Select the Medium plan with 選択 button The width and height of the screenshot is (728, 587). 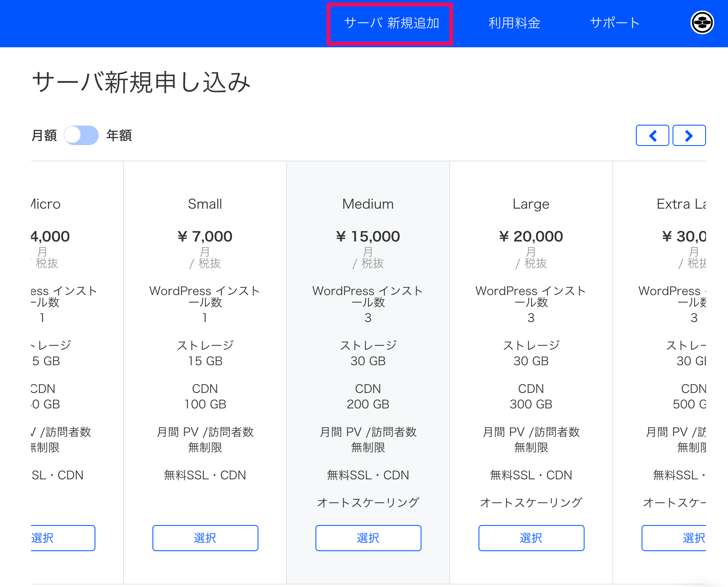pos(368,538)
